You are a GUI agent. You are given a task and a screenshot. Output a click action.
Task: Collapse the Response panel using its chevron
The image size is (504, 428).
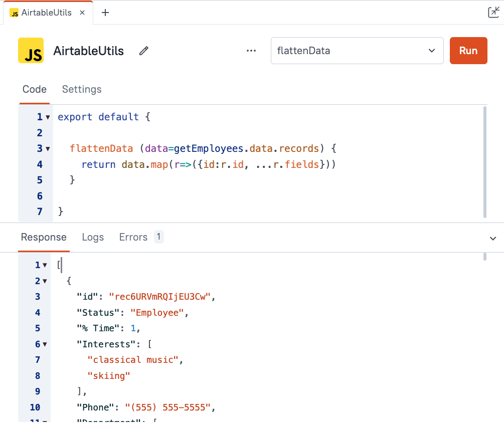pyautogui.click(x=492, y=238)
